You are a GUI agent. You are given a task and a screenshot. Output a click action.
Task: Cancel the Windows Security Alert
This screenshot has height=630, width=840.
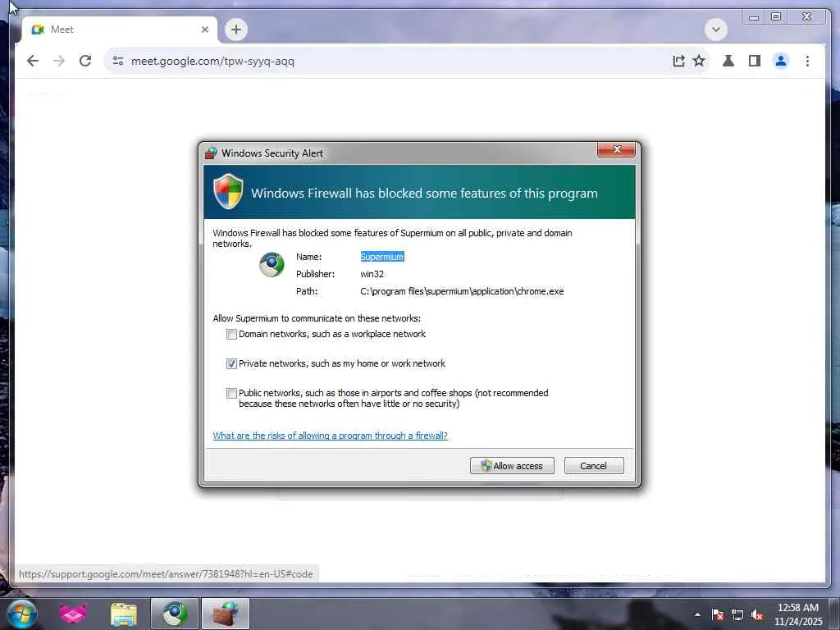coord(594,466)
